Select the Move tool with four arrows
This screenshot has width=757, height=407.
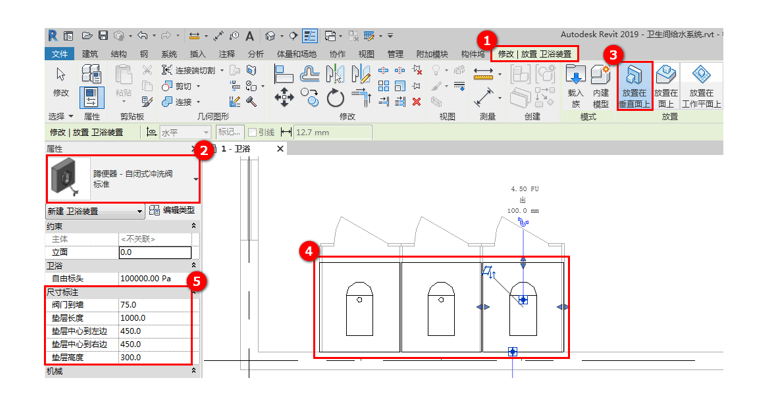click(284, 97)
